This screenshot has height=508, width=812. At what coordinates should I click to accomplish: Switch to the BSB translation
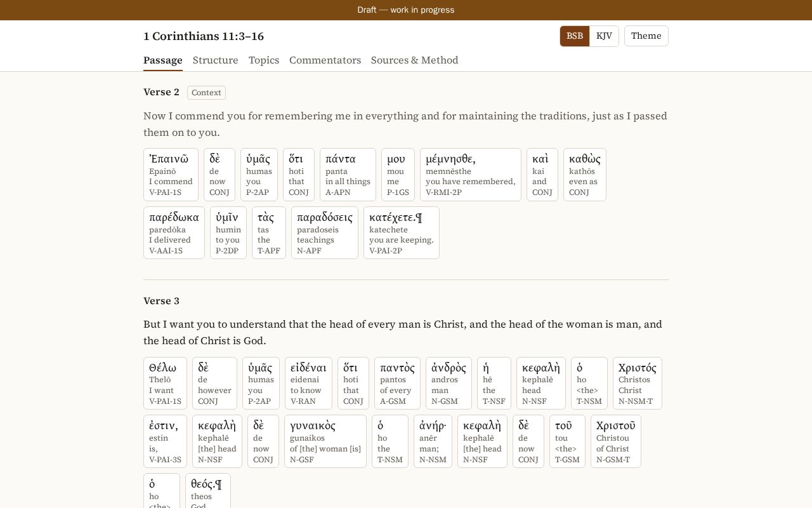575,36
